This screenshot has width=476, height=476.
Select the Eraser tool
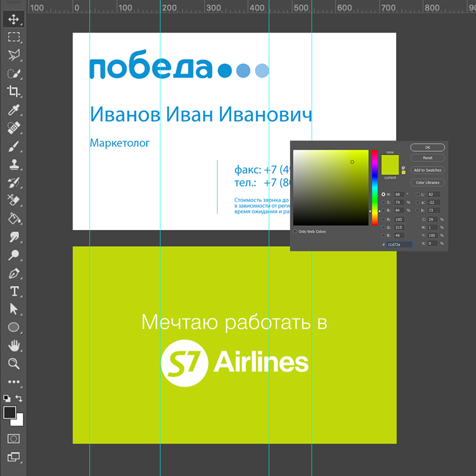point(13,200)
